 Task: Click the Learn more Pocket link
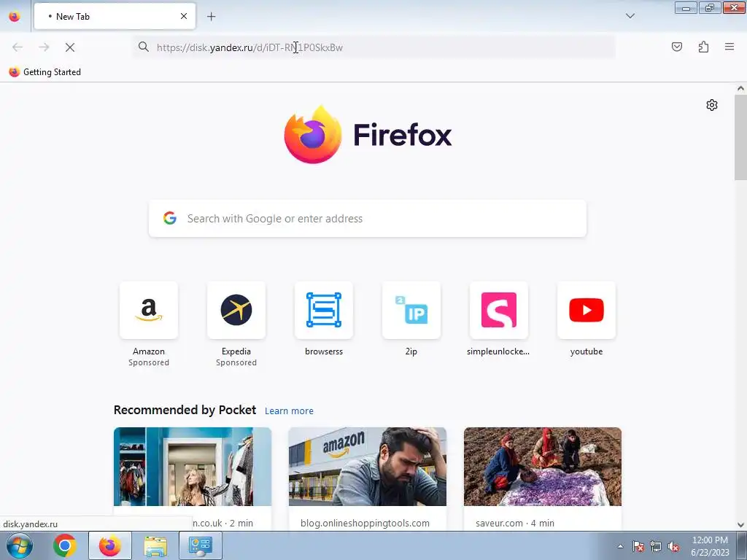click(x=289, y=411)
